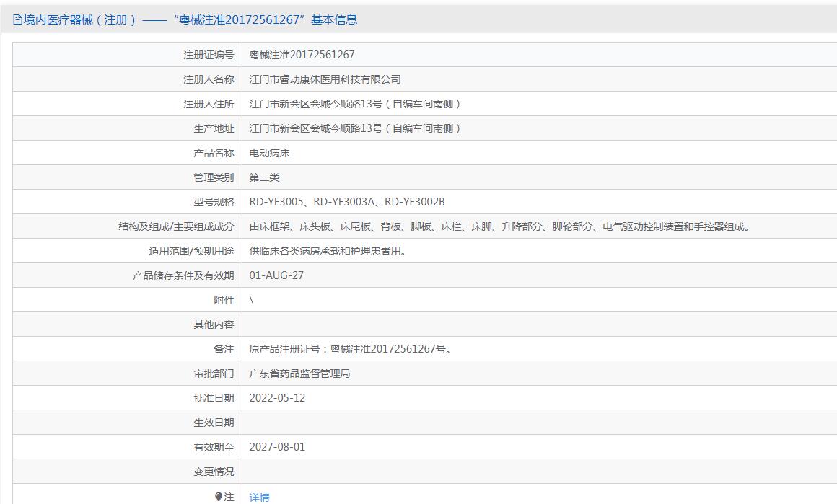The image size is (837, 504).
Task: Select approval date 2022-05-12
Action: coord(277,398)
